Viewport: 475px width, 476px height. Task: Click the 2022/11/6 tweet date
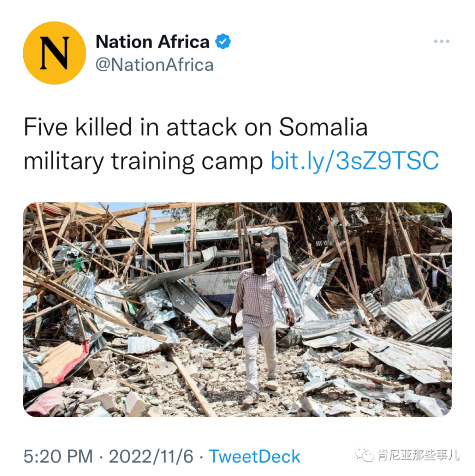(x=152, y=457)
